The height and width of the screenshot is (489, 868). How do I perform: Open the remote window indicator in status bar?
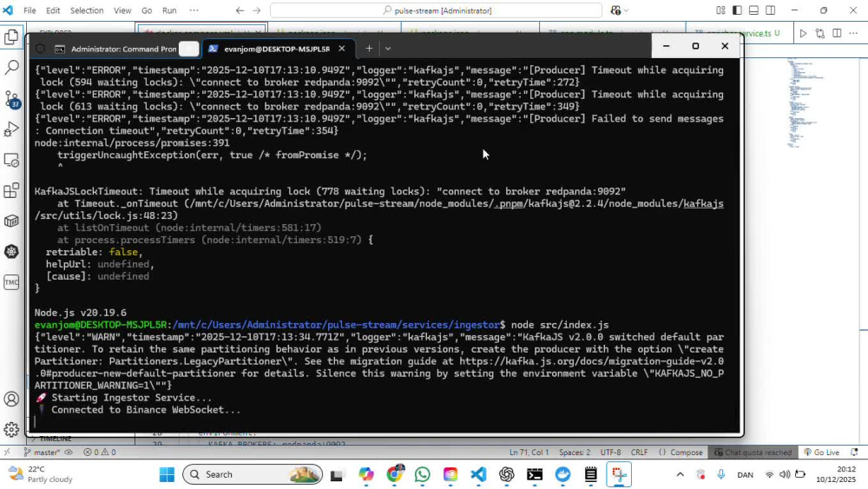pos(7,453)
